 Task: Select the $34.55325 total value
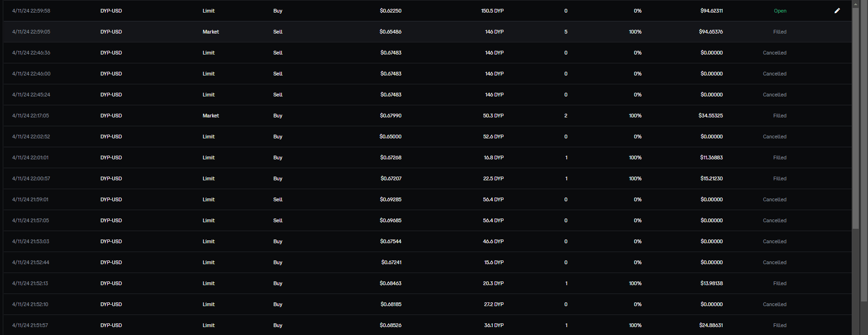(710, 116)
